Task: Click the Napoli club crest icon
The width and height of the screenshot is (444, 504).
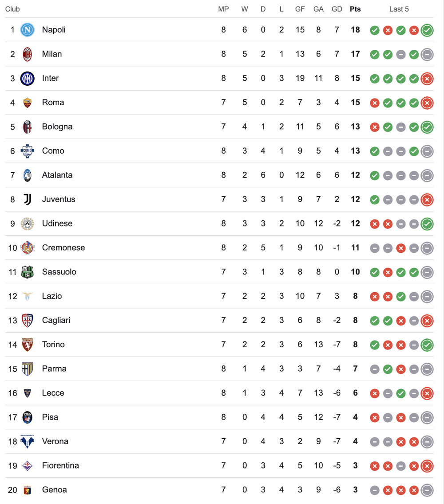Action: 28,30
